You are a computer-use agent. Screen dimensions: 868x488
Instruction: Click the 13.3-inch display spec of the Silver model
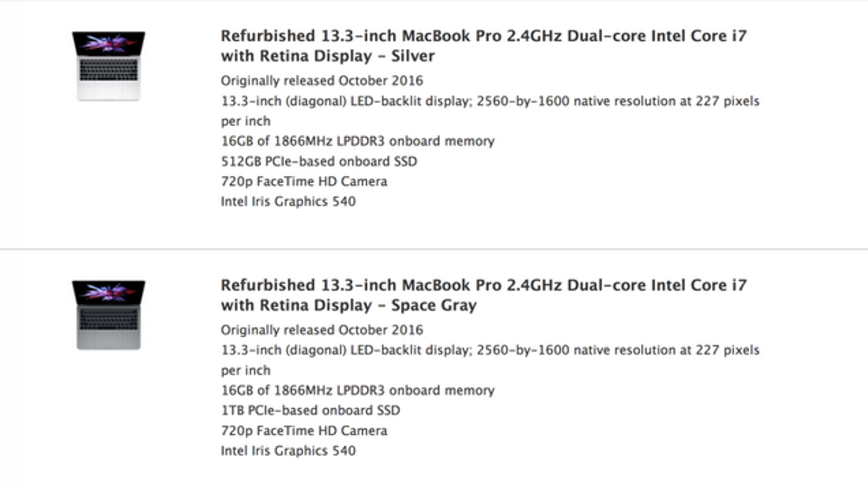coord(490,101)
